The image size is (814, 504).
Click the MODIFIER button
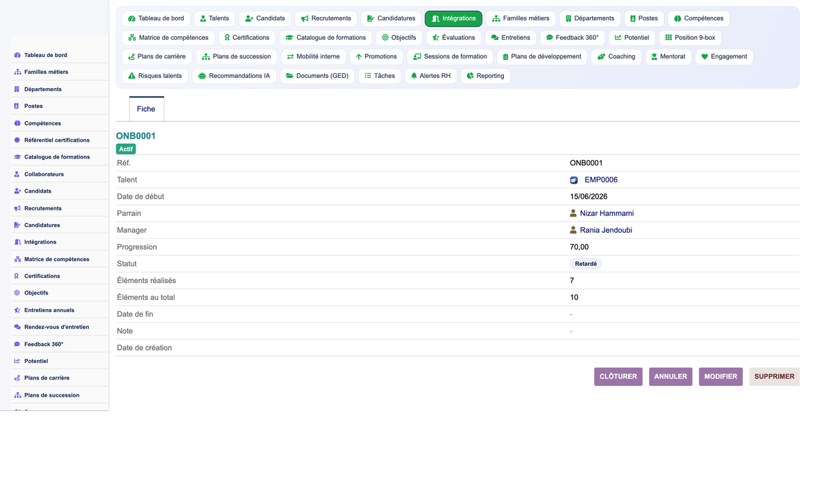[x=720, y=376]
